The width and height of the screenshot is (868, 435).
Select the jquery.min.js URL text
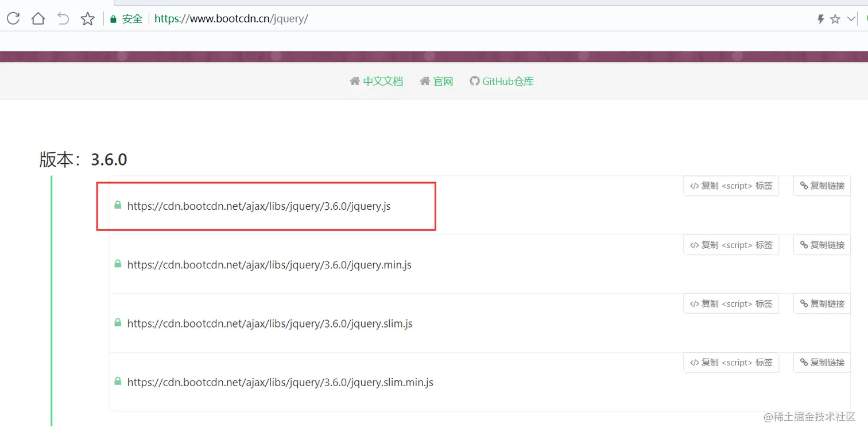point(269,265)
